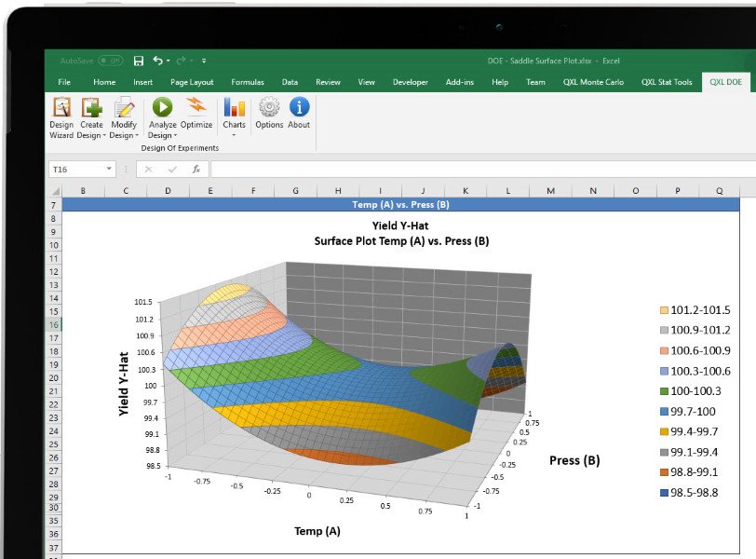Expand the Undo history dropdown arrow
Viewport: 756px width, 559px height.
coord(169,61)
